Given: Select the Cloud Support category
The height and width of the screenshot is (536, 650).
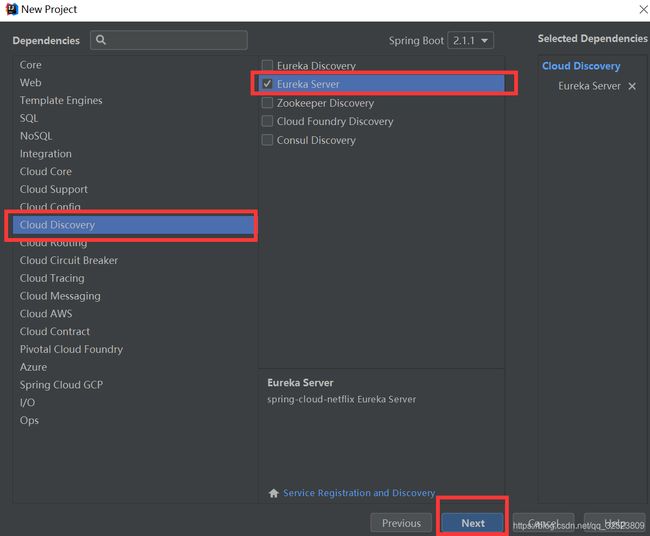Looking at the screenshot, I should 53,189.
